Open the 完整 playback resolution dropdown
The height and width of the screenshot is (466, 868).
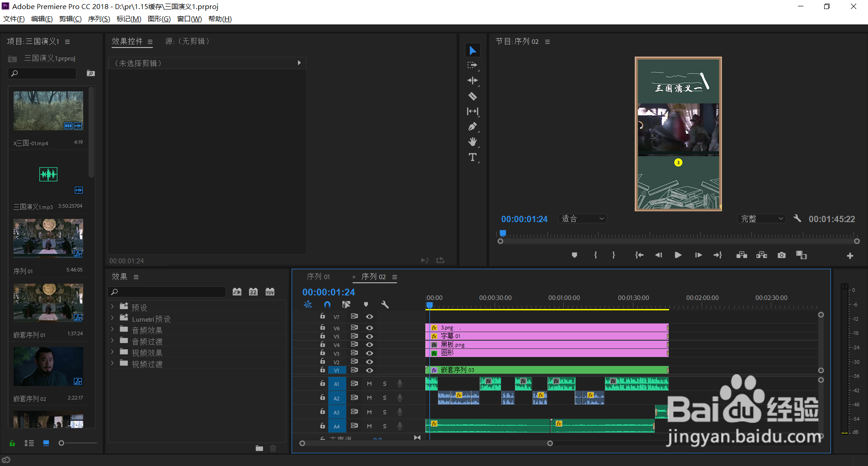click(x=762, y=219)
